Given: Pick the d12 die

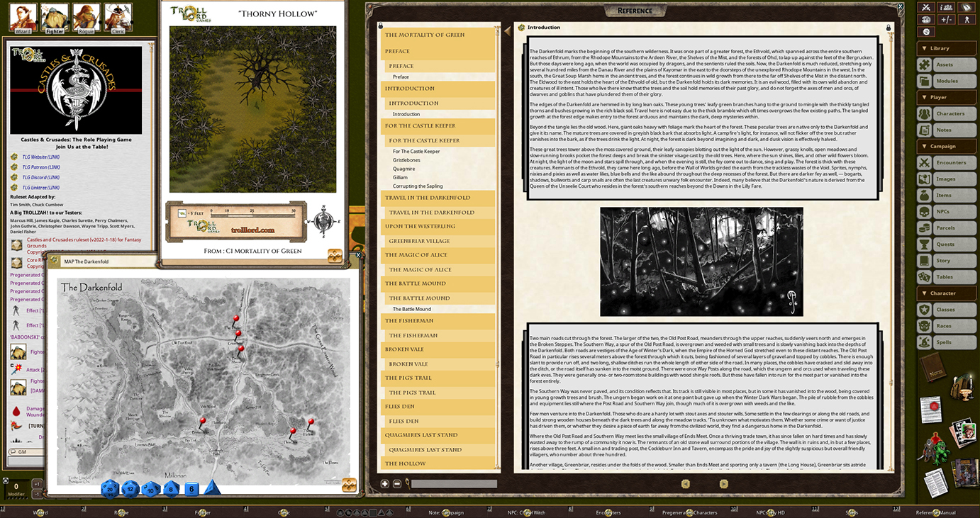Looking at the screenshot, I should click(x=130, y=488).
